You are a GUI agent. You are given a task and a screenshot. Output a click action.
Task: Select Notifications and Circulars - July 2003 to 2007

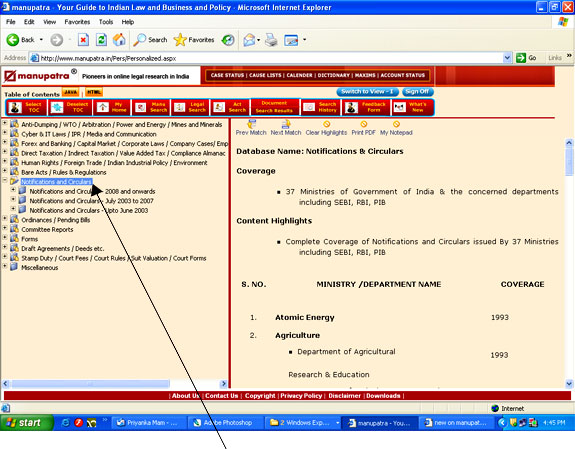pyautogui.click(x=91, y=201)
